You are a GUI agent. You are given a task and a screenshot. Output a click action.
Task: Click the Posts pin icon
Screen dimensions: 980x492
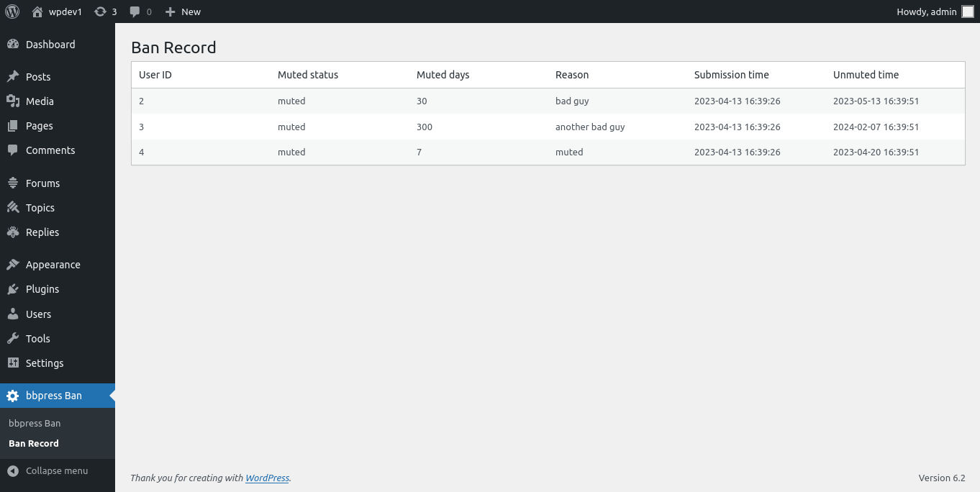[x=13, y=77]
